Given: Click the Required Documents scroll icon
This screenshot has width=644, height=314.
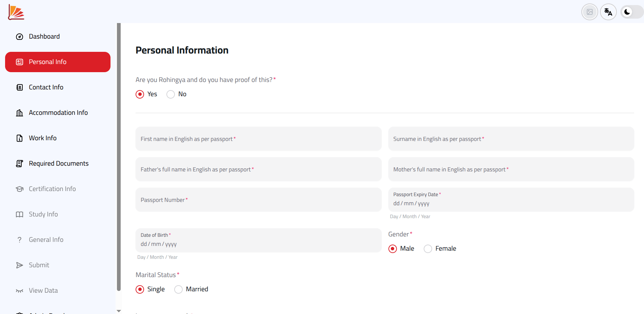Looking at the screenshot, I should 20,164.
